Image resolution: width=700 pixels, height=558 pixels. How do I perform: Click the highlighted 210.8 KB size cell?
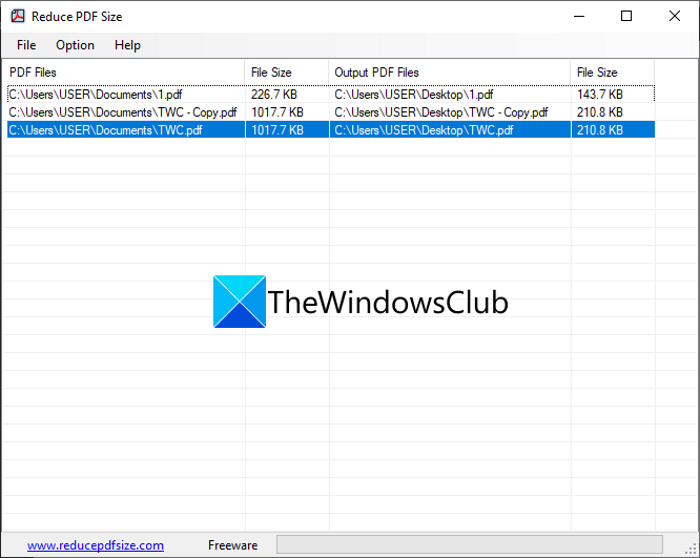(x=613, y=130)
